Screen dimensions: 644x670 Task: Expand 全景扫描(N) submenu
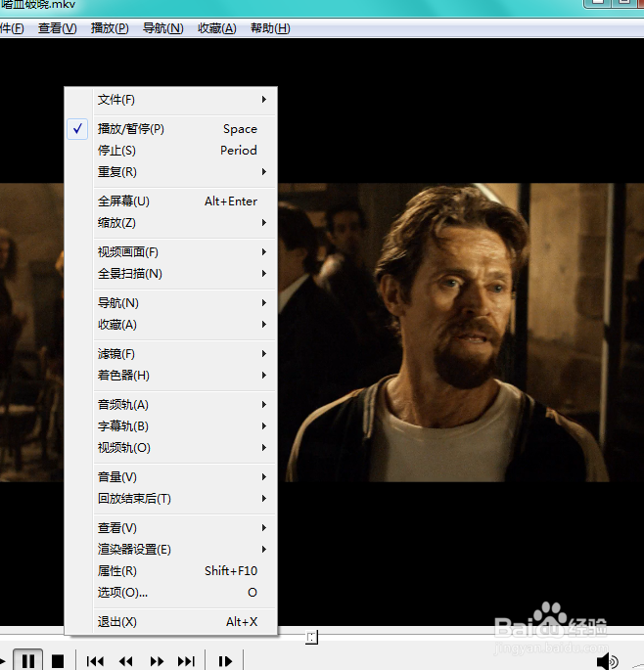(x=170, y=274)
